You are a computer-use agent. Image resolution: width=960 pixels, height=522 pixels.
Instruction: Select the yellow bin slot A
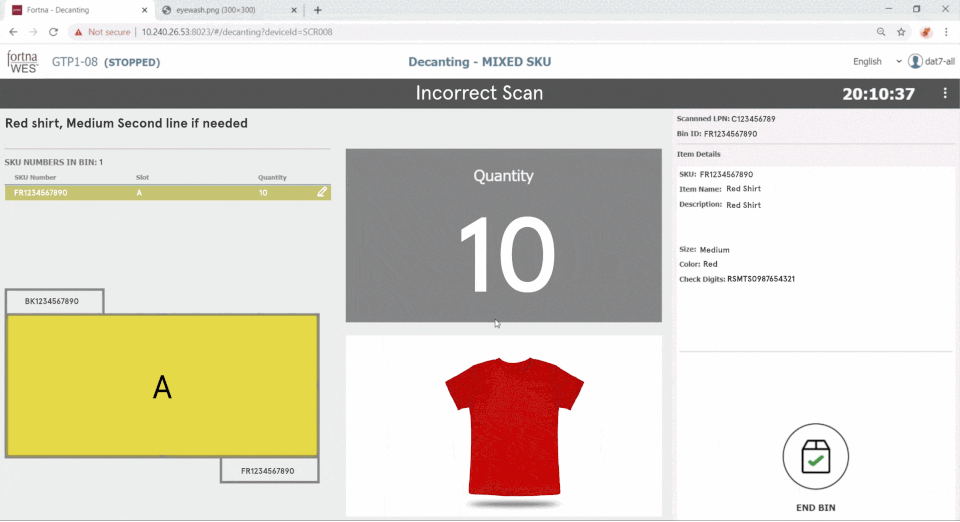coord(162,386)
